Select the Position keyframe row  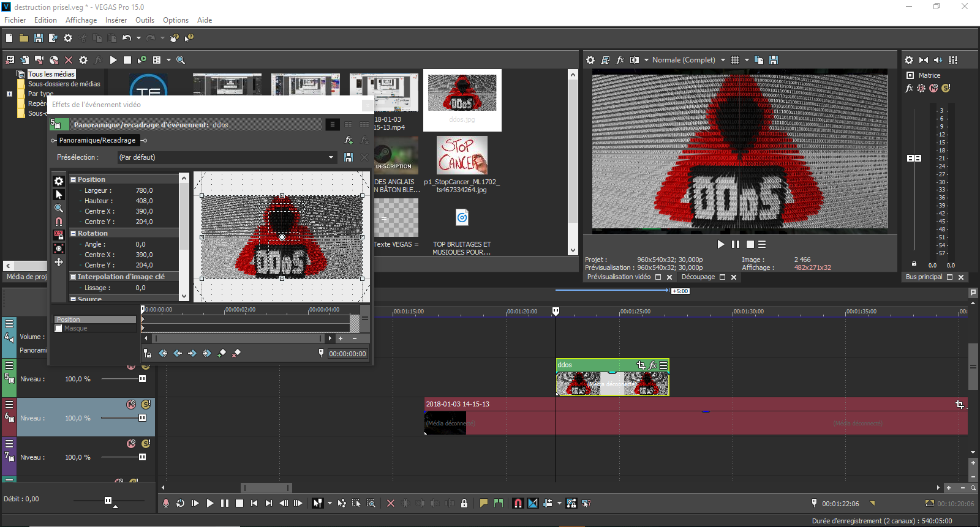(95, 320)
